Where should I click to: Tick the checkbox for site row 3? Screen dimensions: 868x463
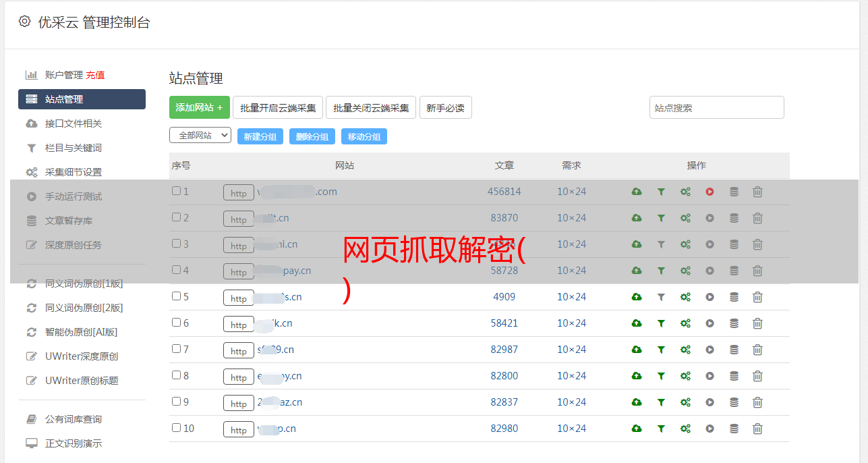176,244
